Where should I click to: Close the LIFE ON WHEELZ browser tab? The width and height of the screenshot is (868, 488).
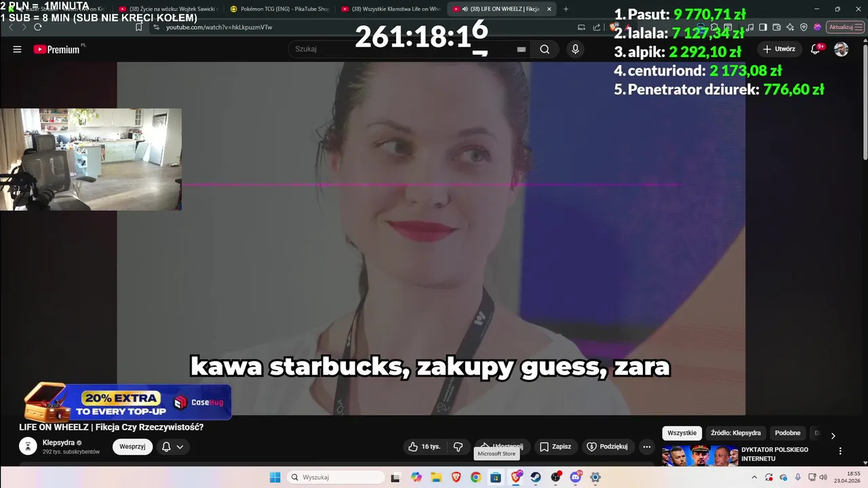coord(549,9)
